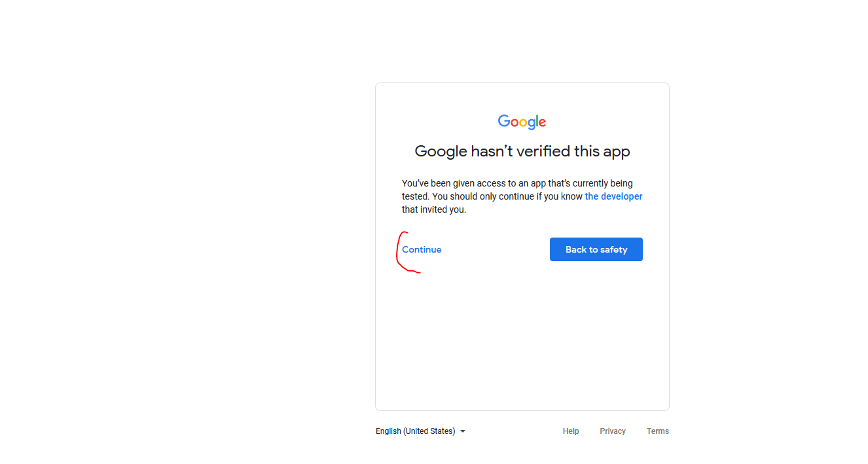
Task: Open the Help footer link
Action: pyautogui.click(x=571, y=431)
